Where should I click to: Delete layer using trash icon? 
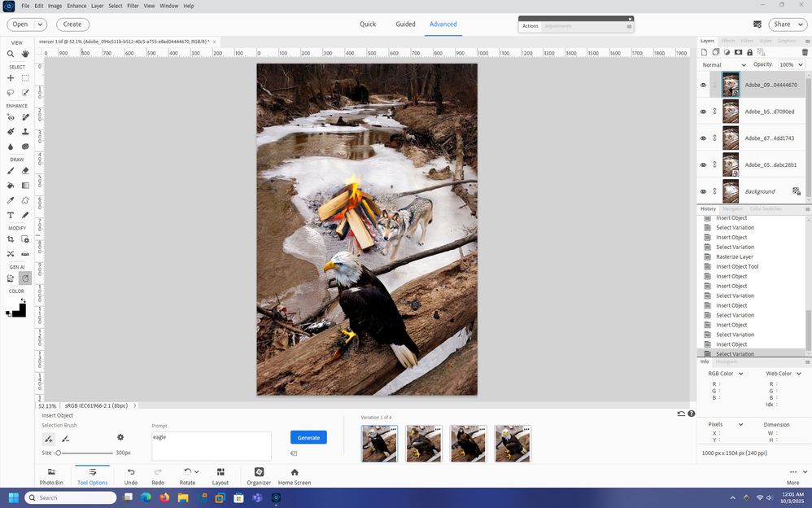pos(804,52)
